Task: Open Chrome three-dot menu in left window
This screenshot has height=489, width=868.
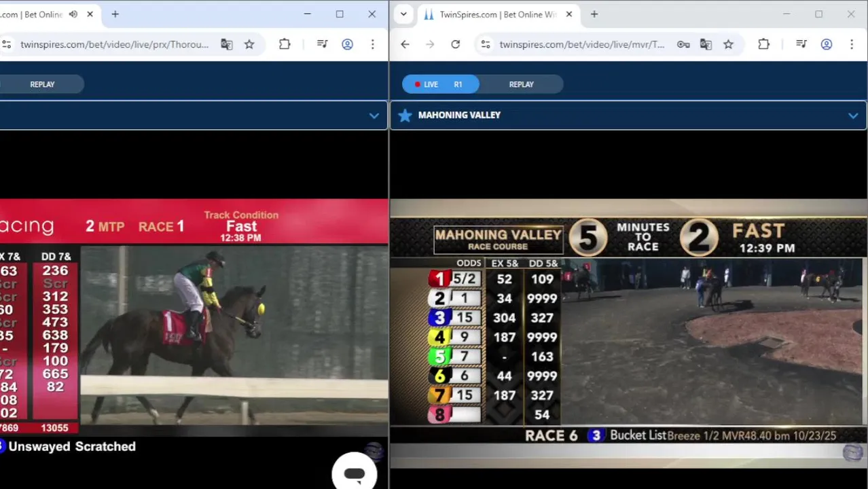Action: pos(372,44)
